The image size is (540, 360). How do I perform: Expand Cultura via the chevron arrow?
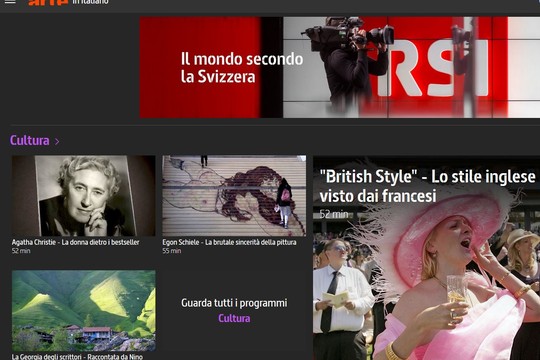[57, 141]
